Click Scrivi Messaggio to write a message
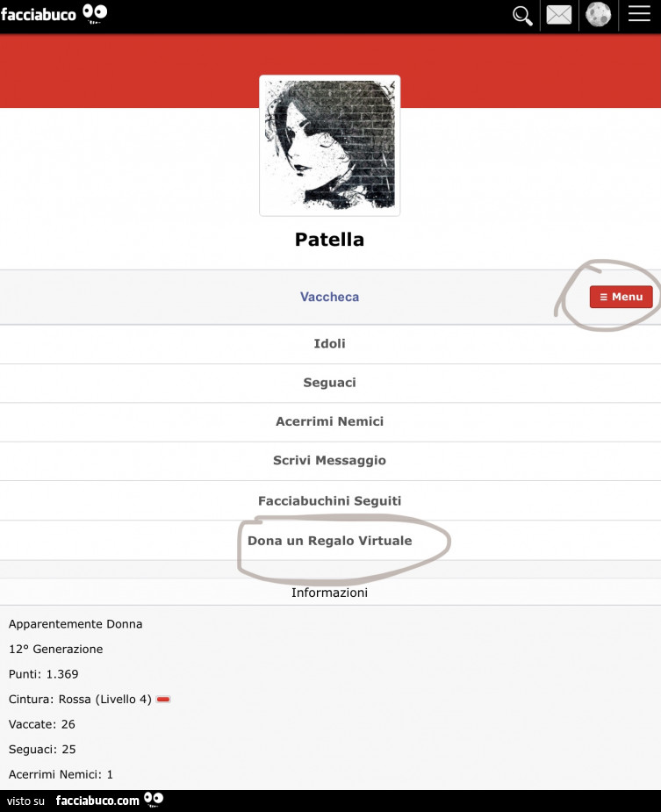The image size is (661, 812). tap(329, 460)
